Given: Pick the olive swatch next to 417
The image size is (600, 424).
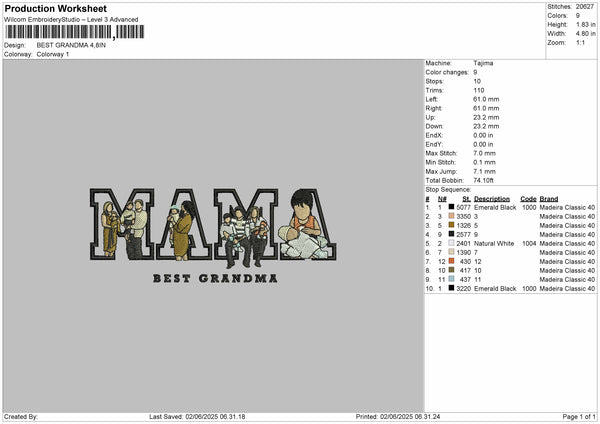Looking at the screenshot, I should (x=451, y=270).
